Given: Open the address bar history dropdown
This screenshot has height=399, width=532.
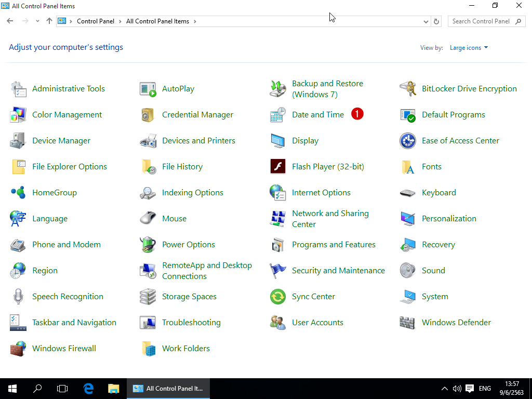Looking at the screenshot, I should [x=426, y=21].
